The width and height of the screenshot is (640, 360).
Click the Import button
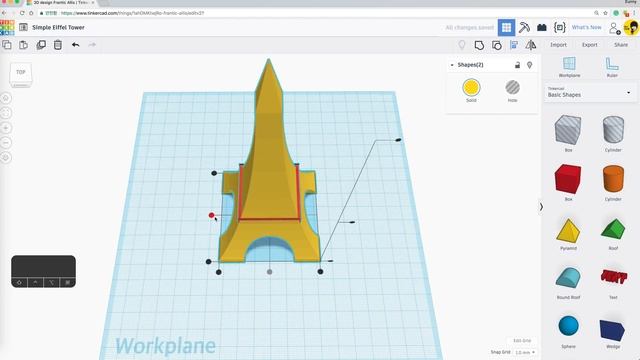pos(558,45)
